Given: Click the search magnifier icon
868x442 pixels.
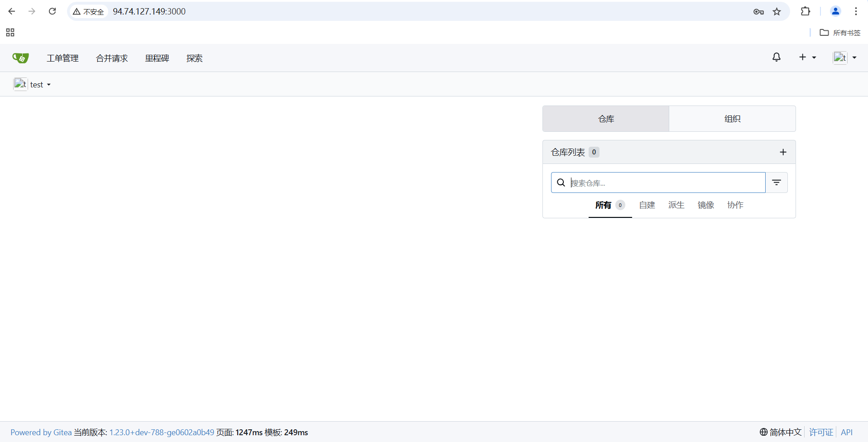Looking at the screenshot, I should (561, 183).
